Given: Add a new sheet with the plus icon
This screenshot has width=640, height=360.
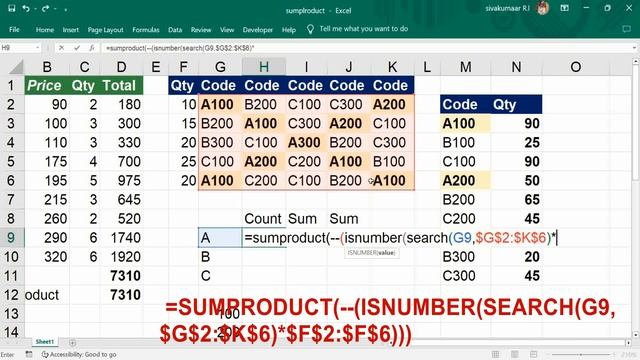Looking at the screenshot, I should tap(72, 342).
